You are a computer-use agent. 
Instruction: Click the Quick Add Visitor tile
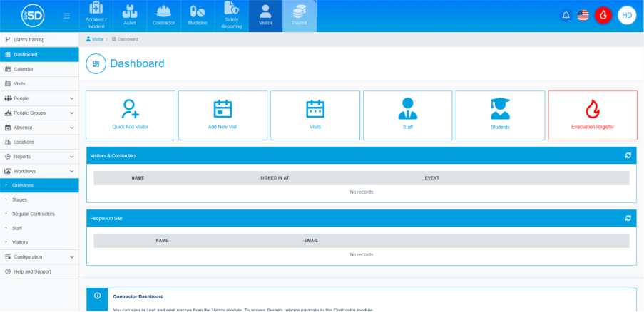pos(131,115)
